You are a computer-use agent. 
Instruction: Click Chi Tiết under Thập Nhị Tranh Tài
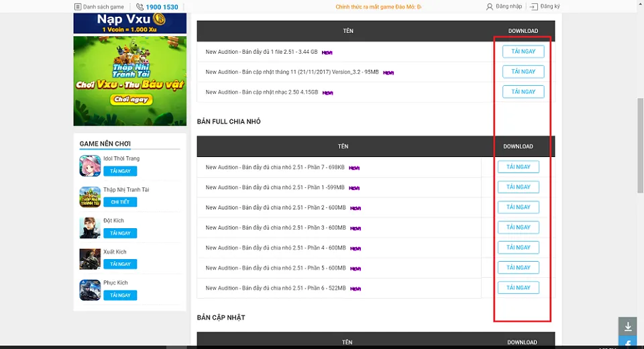click(120, 202)
